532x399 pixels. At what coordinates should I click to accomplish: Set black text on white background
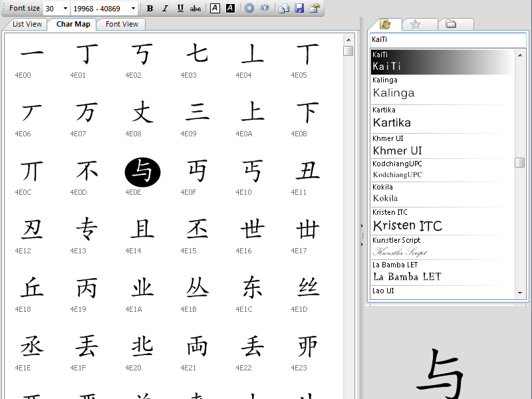tap(215, 8)
